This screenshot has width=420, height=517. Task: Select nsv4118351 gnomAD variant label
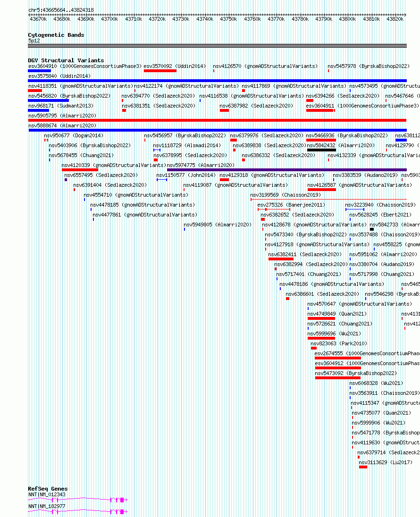click(81, 86)
